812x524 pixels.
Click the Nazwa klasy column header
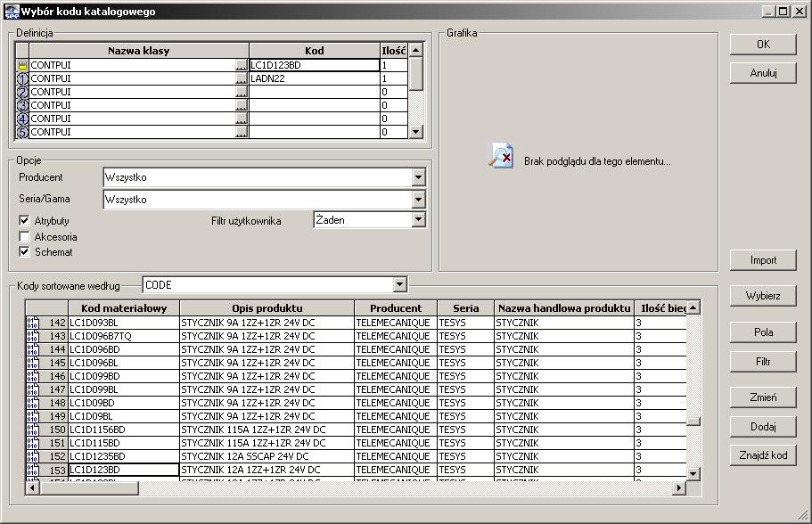pyautogui.click(x=139, y=51)
